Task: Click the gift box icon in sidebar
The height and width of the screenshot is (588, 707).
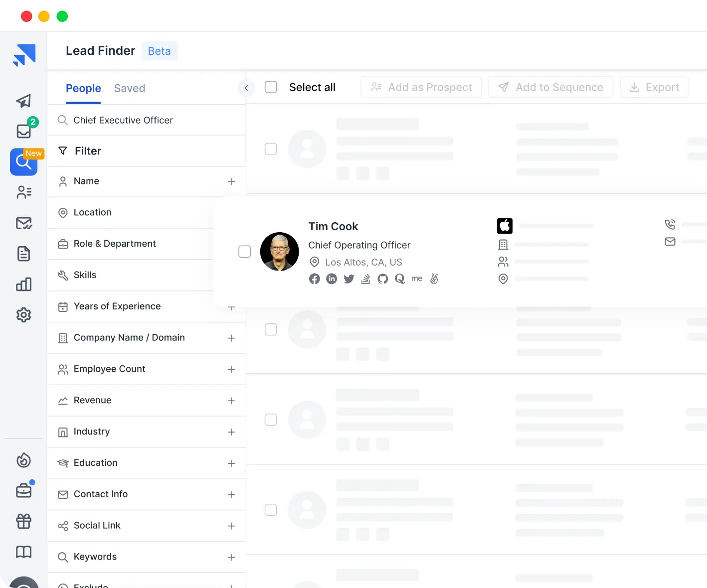Action: (x=23, y=521)
